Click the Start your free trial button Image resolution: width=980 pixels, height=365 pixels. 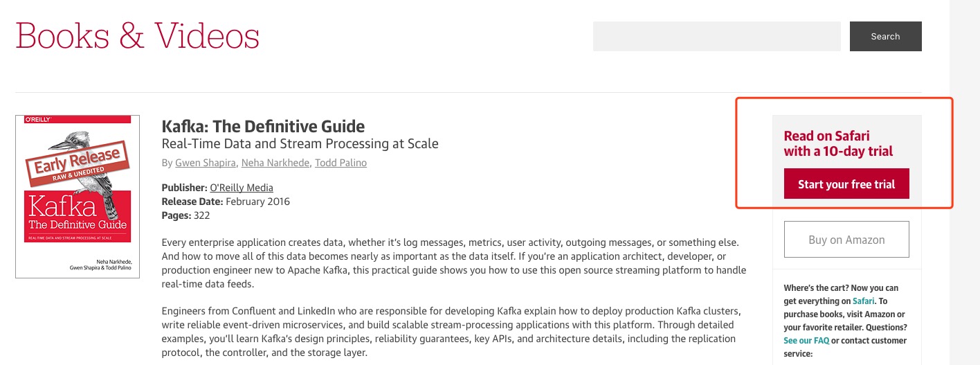click(x=846, y=184)
